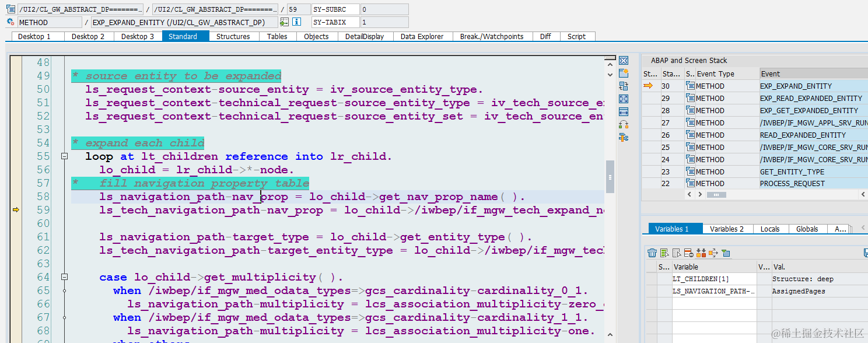Click the swap tool icon with the curved arrow

click(624, 125)
